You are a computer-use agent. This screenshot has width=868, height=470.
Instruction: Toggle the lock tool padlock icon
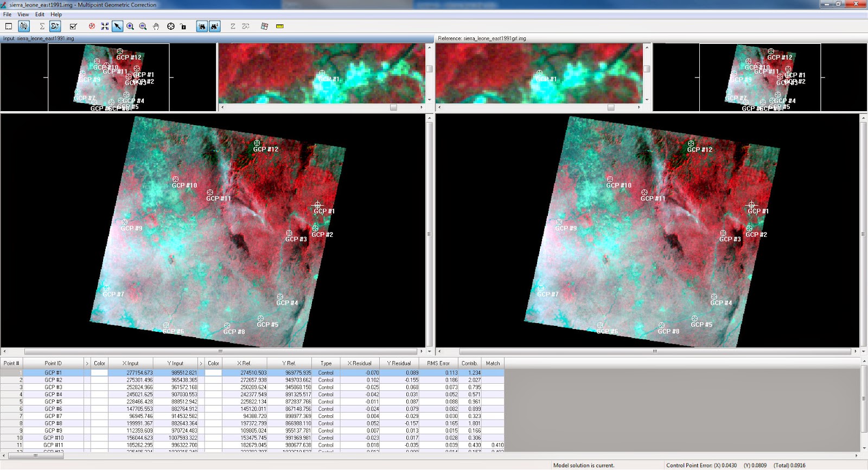[183, 26]
